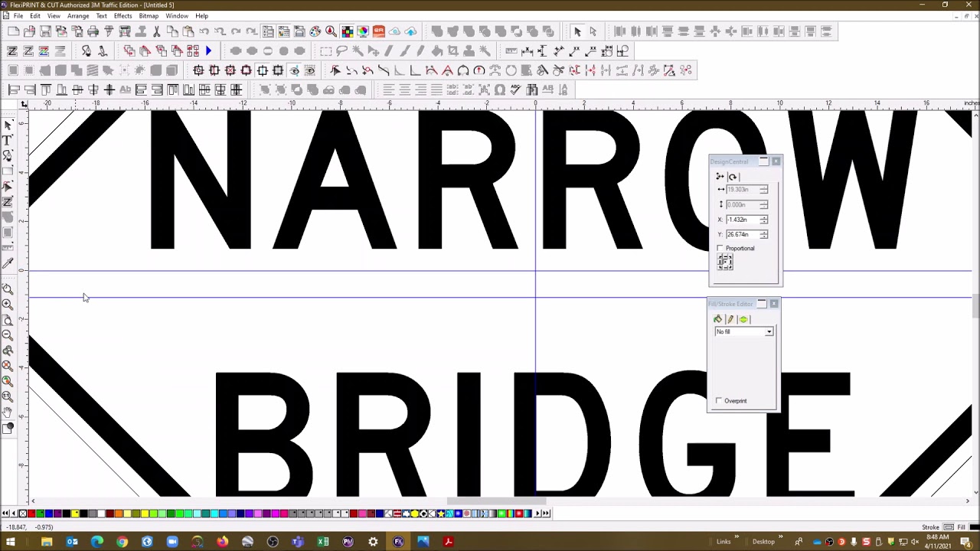Click the palette scroll right arrow
The image size is (980, 551).
[x=537, y=514]
